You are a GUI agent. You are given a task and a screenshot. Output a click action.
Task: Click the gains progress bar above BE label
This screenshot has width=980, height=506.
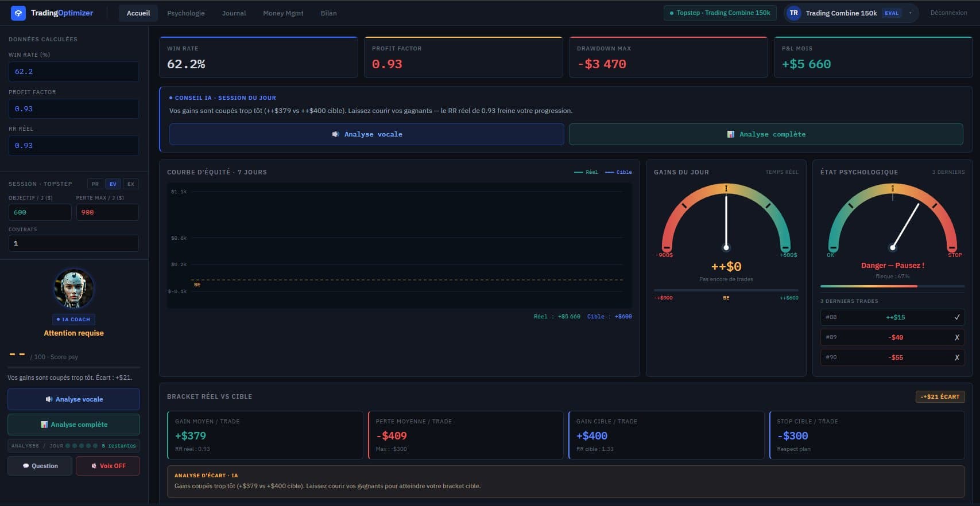click(726, 290)
